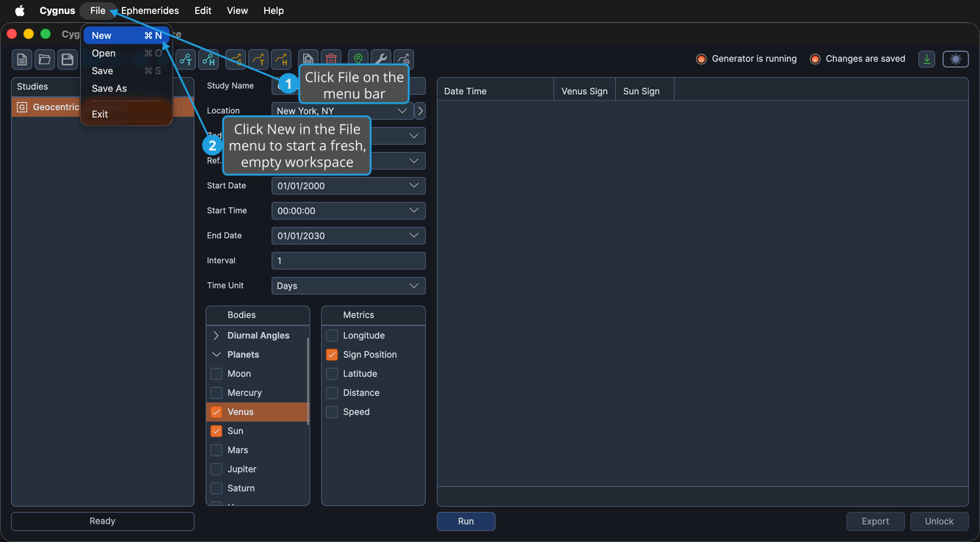Choose Save from the File menu
Image resolution: width=980 pixels, height=542 pixels.
pyautogui.click(x=126, y=71)
